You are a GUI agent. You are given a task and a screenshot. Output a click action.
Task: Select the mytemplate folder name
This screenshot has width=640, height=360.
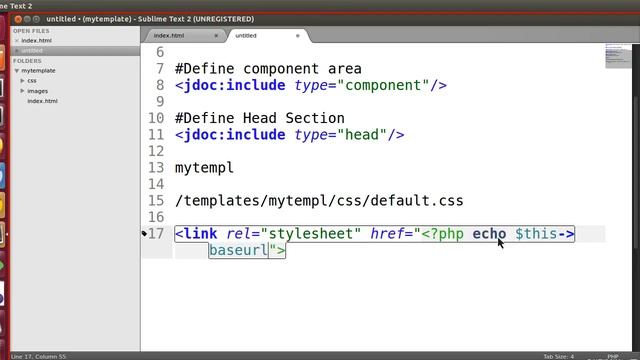[x=38, y=71]
